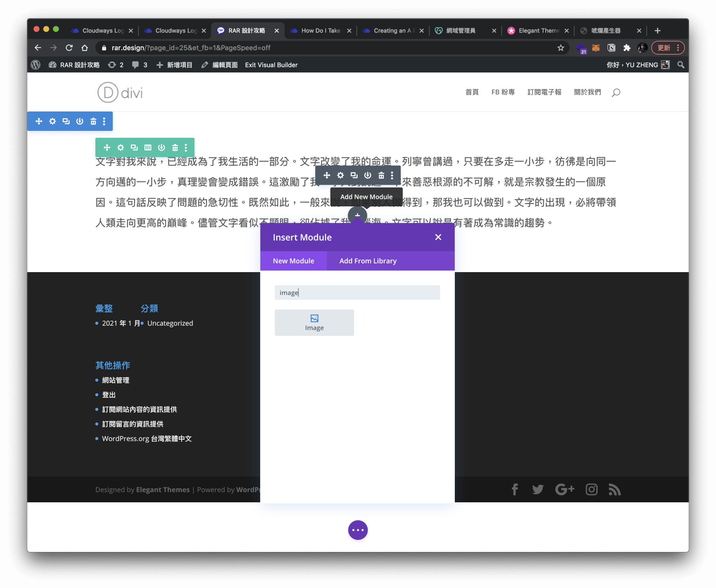This screenshot has height=588, width=716.
Task: Click the module search field containing image
Action: coord(357,292)
